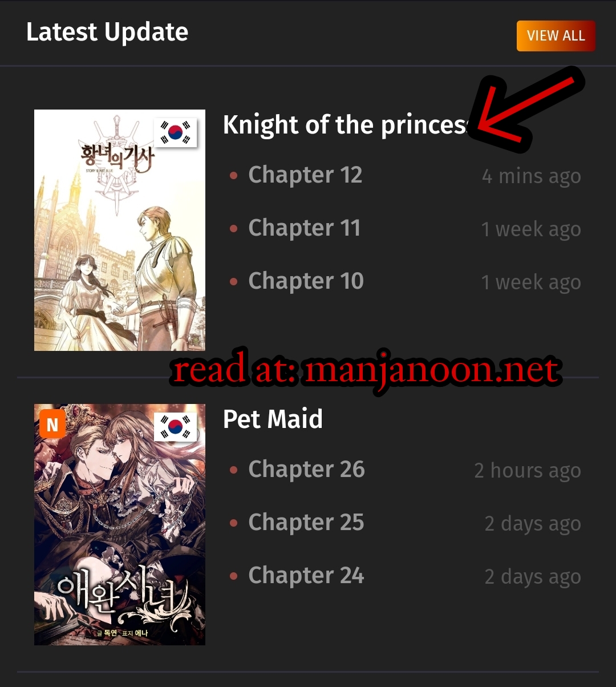This screenshot has width=616, height=687.
Task: Read Knight of the princess Chapter 12
Action: (305, 175)
